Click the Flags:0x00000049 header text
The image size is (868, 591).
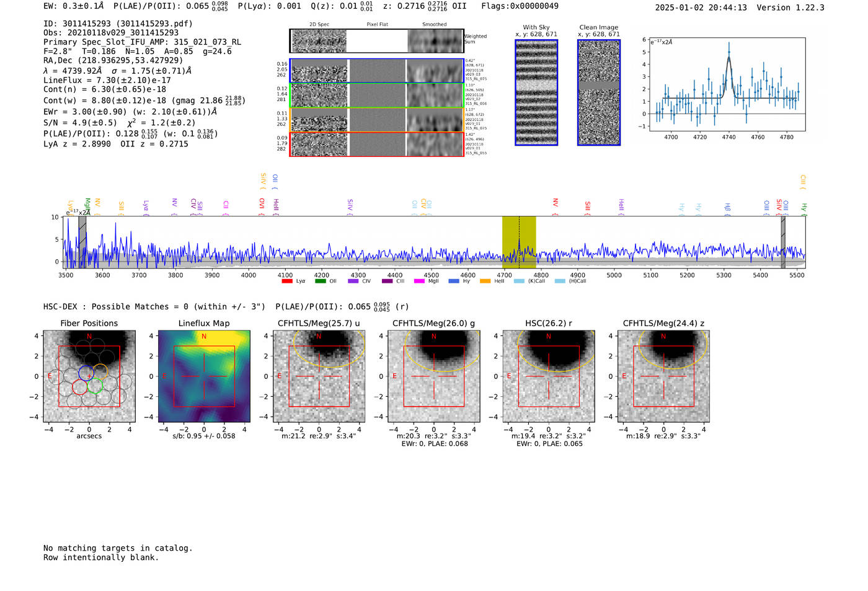520,6
